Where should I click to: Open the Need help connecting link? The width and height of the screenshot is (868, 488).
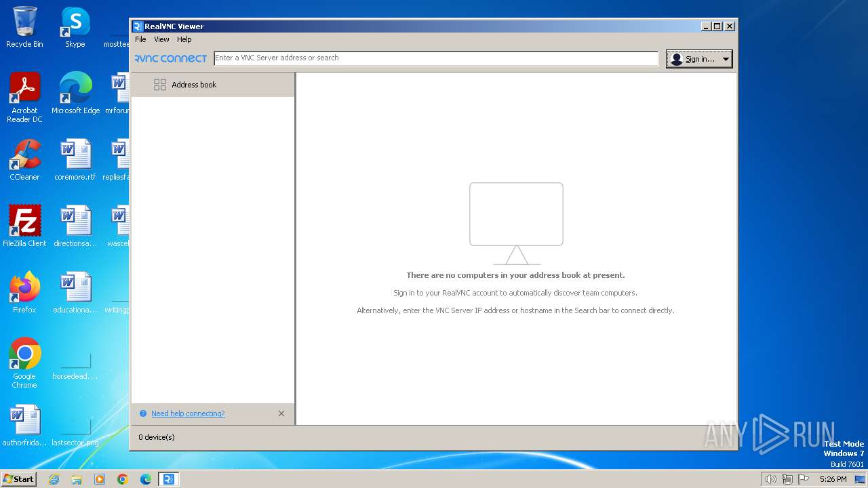[x=188, y=413]
